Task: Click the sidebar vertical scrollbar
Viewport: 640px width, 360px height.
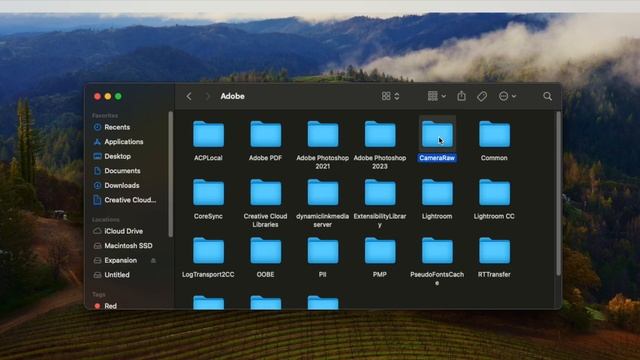Action: tap(171, 174)
